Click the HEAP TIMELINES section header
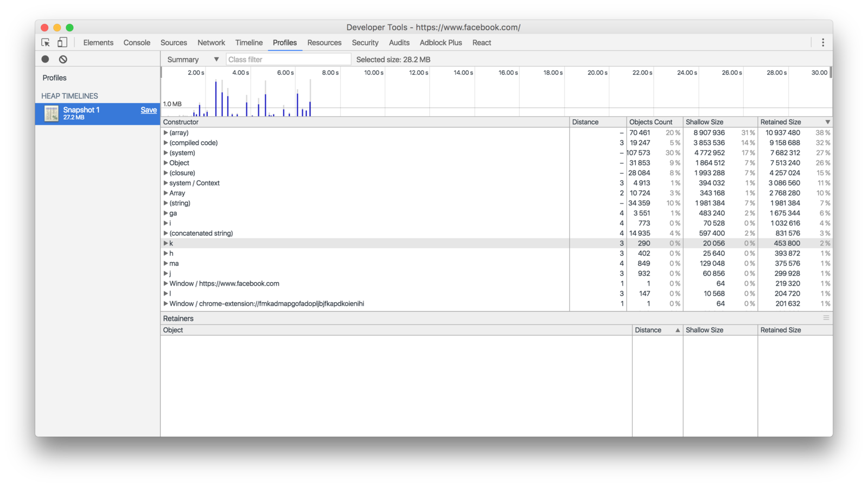 [x=69, y=96]
